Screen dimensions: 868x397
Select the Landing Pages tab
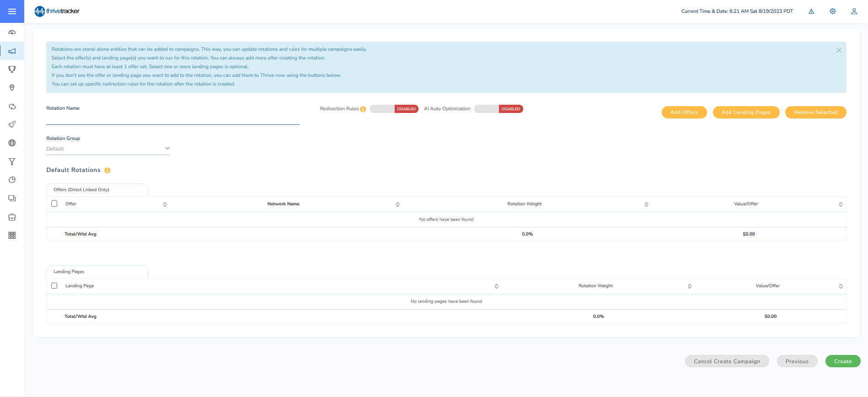click(97, 272)
